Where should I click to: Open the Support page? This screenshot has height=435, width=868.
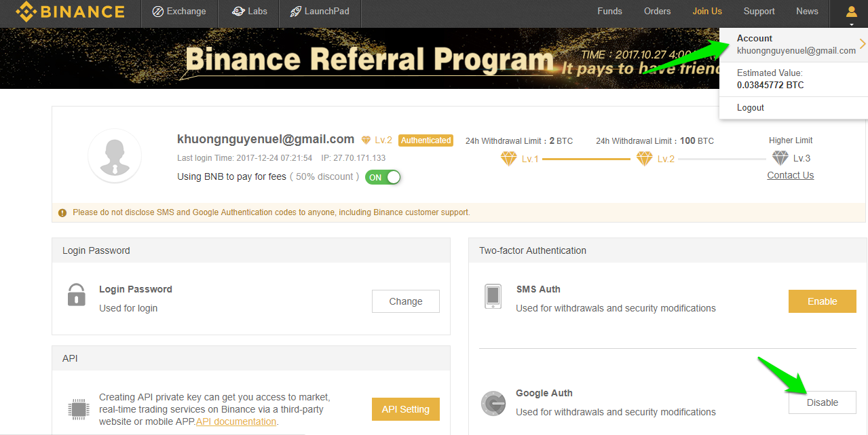(x=759, y=11)
